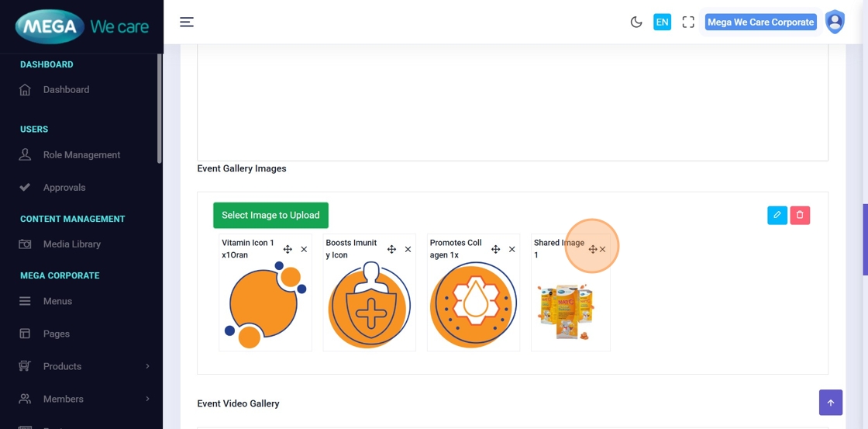This screenshot has width=868, height=429.
Task: Go to Role Management page
Action: pos(81,154)
